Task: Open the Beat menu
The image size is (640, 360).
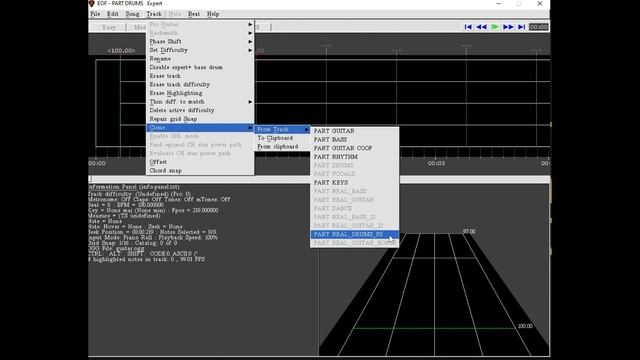Action: tap(194, 14)
